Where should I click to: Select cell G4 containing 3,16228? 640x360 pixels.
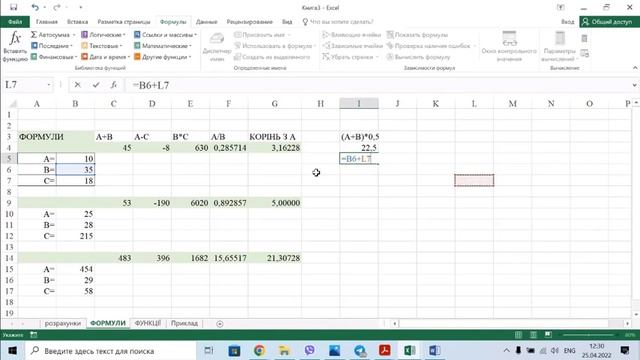(275, 147)
